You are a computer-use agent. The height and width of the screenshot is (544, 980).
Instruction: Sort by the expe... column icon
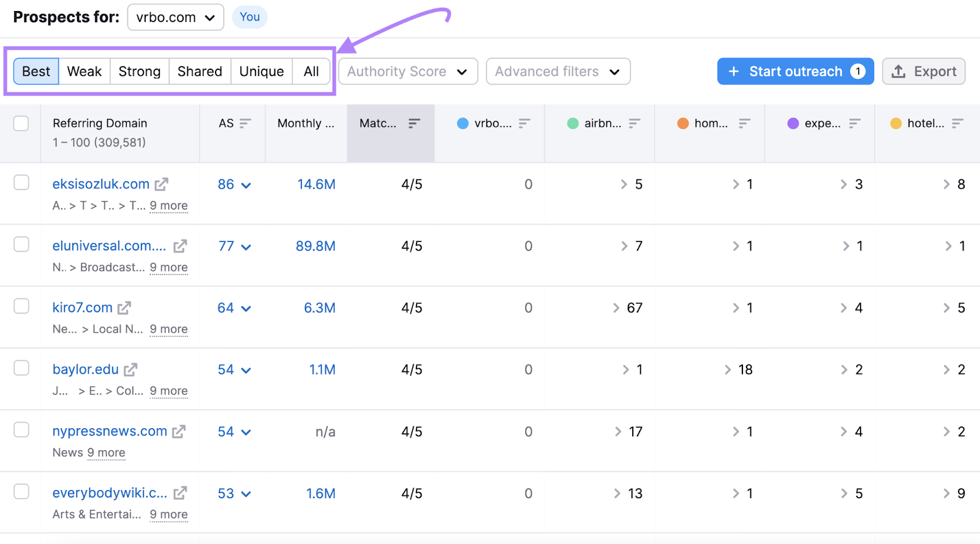point(854,123)
